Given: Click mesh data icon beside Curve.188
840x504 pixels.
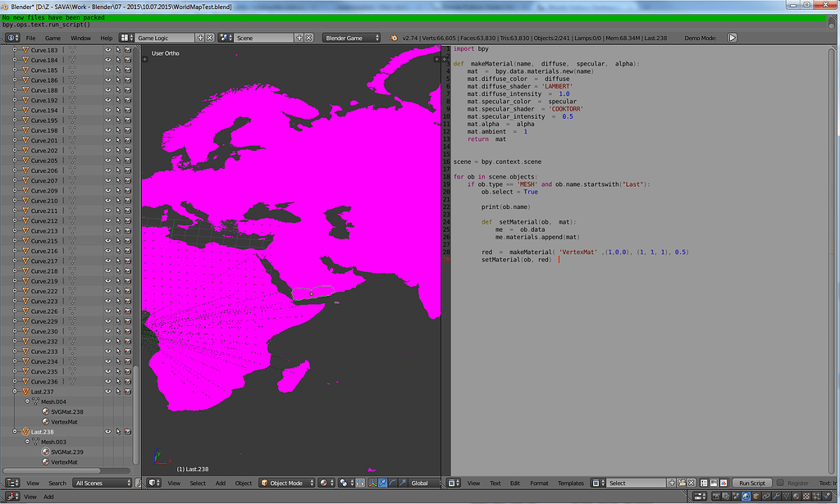Looking at the screenshot, I should tap(72, 90).
